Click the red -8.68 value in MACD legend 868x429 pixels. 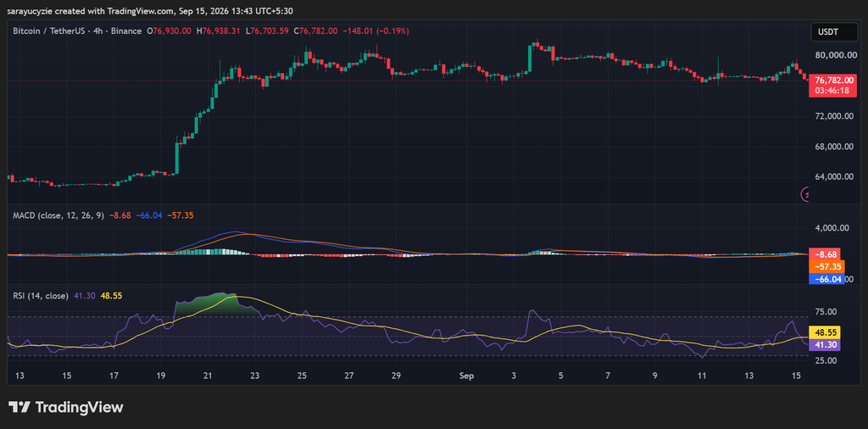tap(120, 215)
